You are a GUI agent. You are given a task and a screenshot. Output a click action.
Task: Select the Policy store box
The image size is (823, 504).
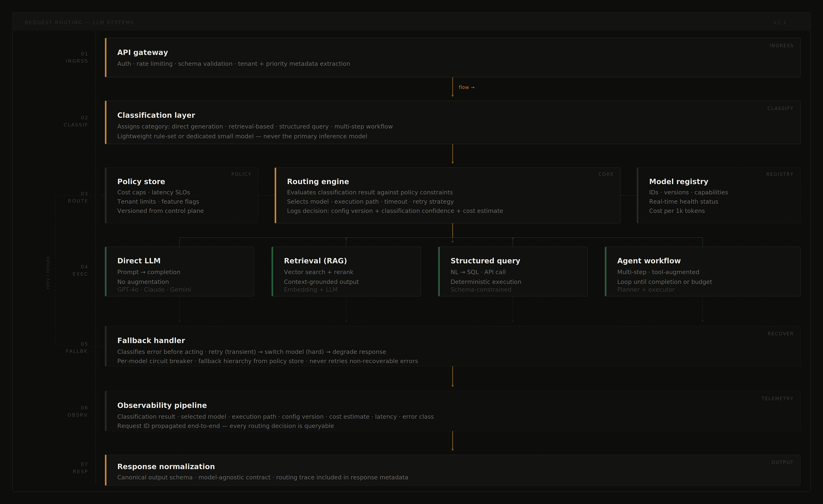pyautogui.click(x=181, y=195)
